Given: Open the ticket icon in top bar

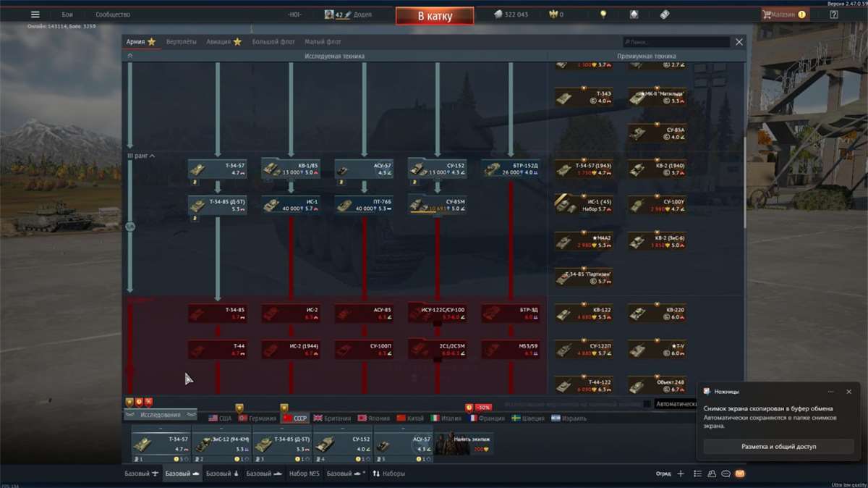Looking at the screenshot, I should click(665, 14).
